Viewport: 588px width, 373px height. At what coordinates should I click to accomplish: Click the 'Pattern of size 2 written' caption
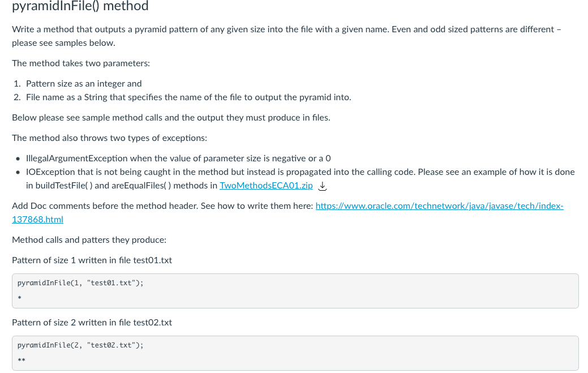point(92,323)
